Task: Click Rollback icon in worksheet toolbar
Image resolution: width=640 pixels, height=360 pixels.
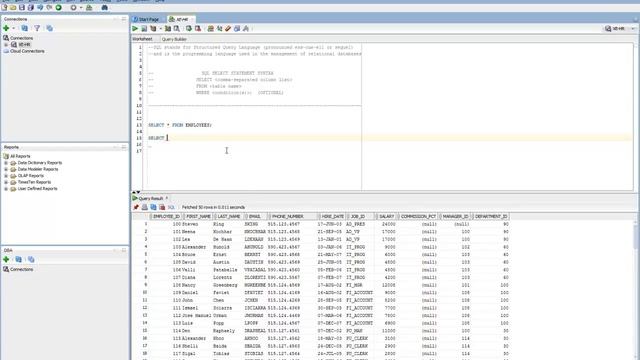Action: [x=198, y=29]
